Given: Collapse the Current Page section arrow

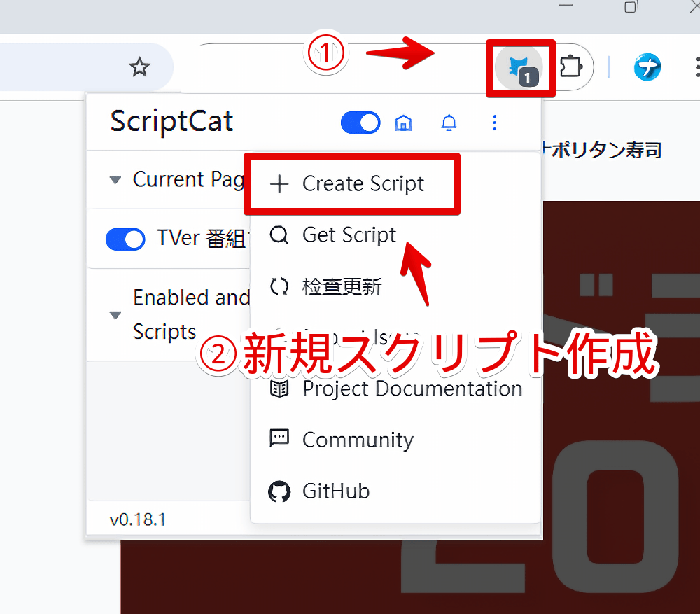Looking at the screenshot, I should click(x=115, y=180).
